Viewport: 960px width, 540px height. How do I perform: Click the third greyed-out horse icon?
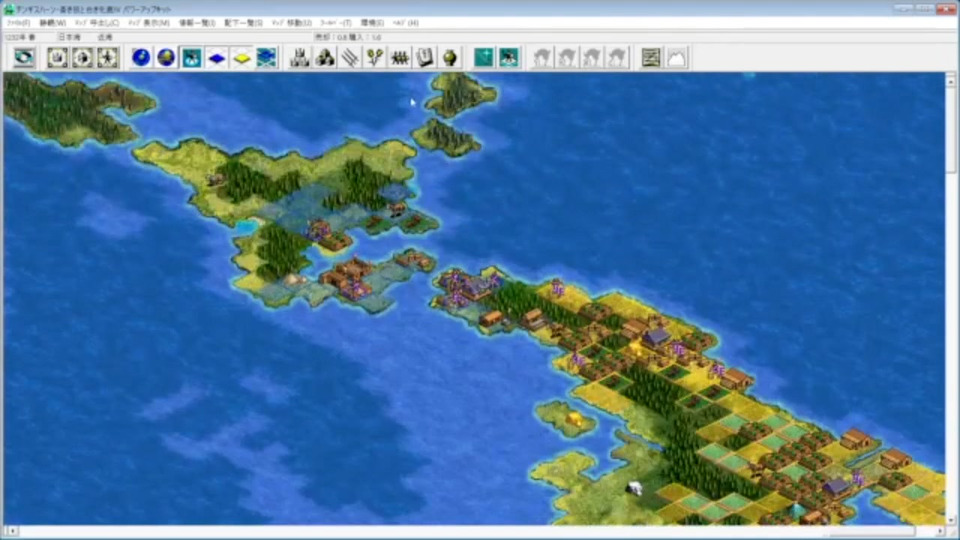[x=592, y=58]
